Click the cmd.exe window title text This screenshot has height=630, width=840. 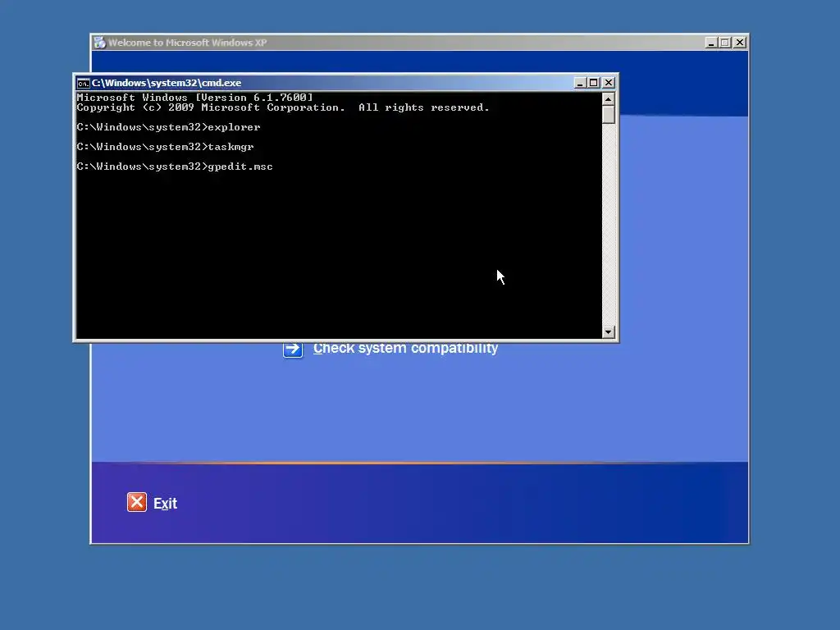[x=167, y=83]
